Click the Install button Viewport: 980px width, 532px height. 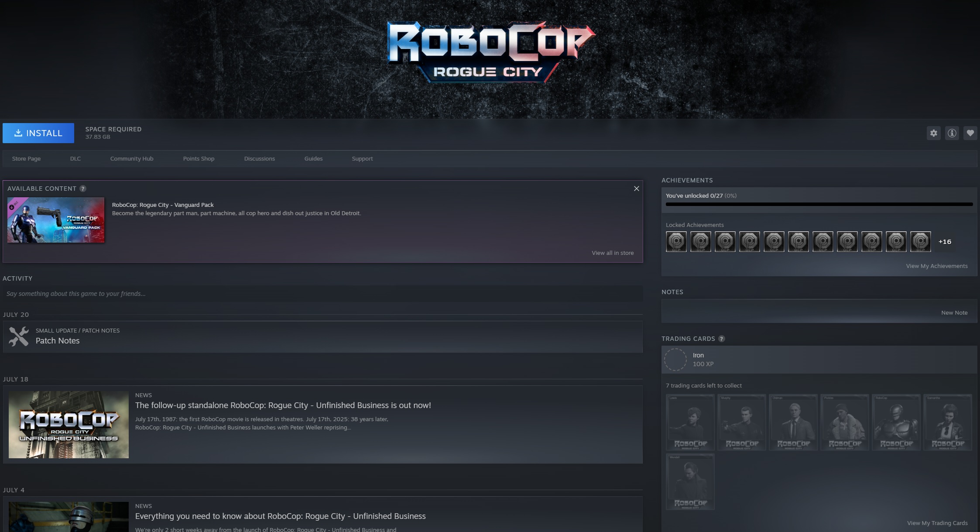pos(38,133)
